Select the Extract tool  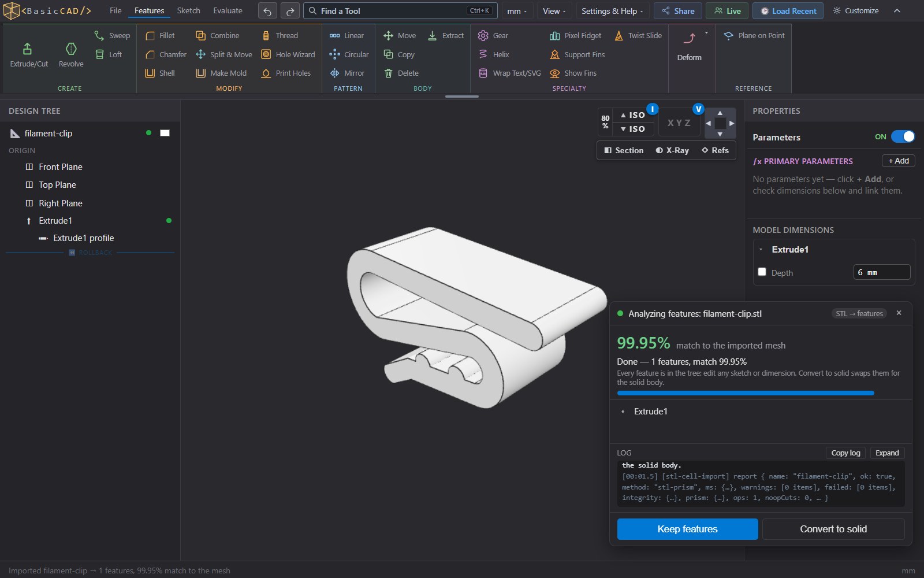pyautogui.click(x=446, y=35)
